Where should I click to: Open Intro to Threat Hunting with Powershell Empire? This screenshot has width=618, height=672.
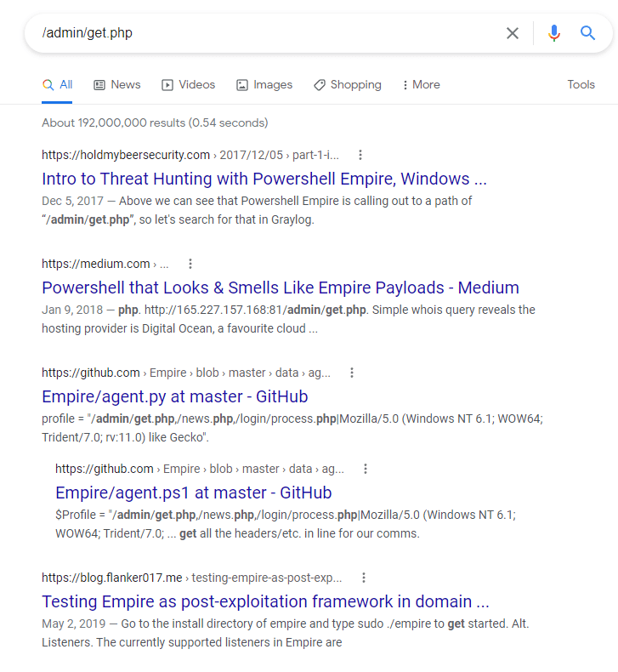pos(264,179)
